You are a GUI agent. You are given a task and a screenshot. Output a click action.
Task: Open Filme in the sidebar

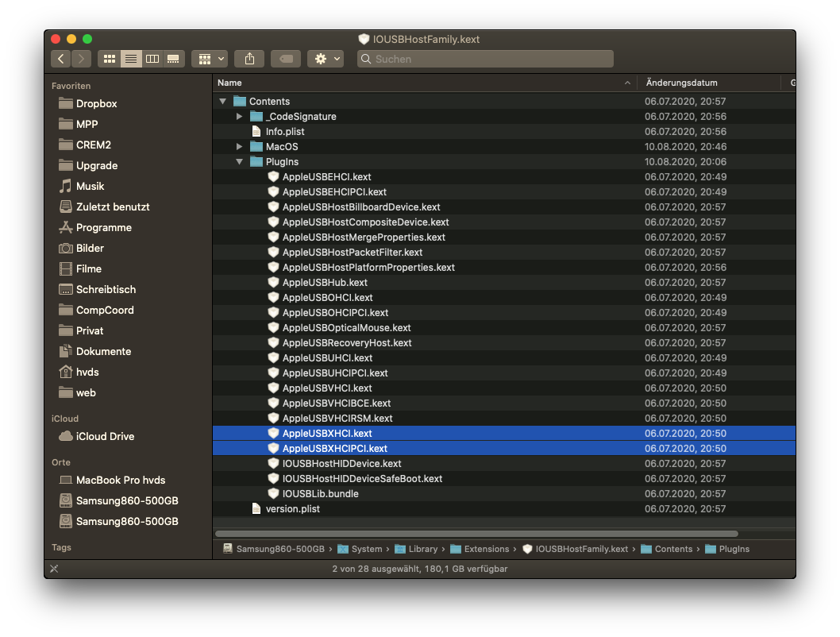(88, 269)
